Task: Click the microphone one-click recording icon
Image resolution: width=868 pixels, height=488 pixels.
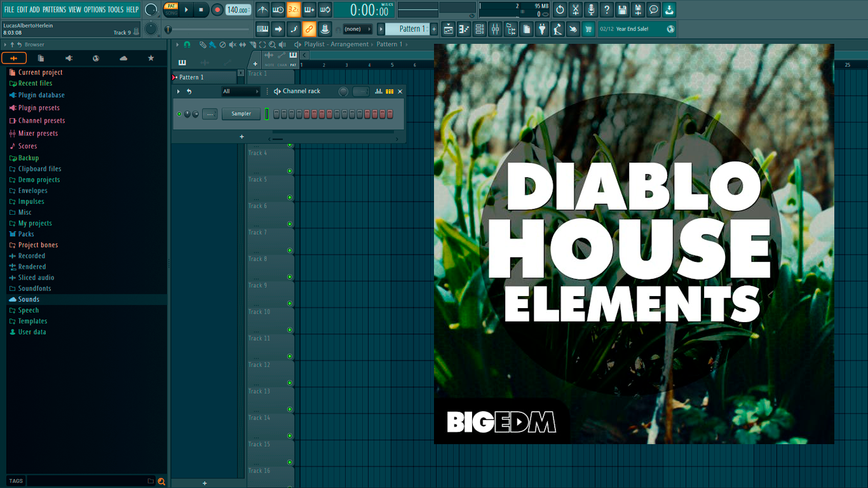Action: pyautogui.click(x=591, y=10)
